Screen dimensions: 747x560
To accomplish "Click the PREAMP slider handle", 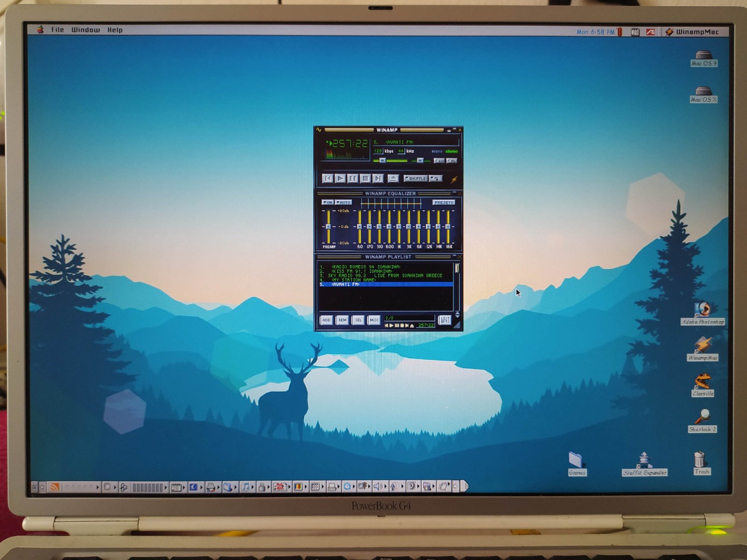I will (x=328, y=226).
